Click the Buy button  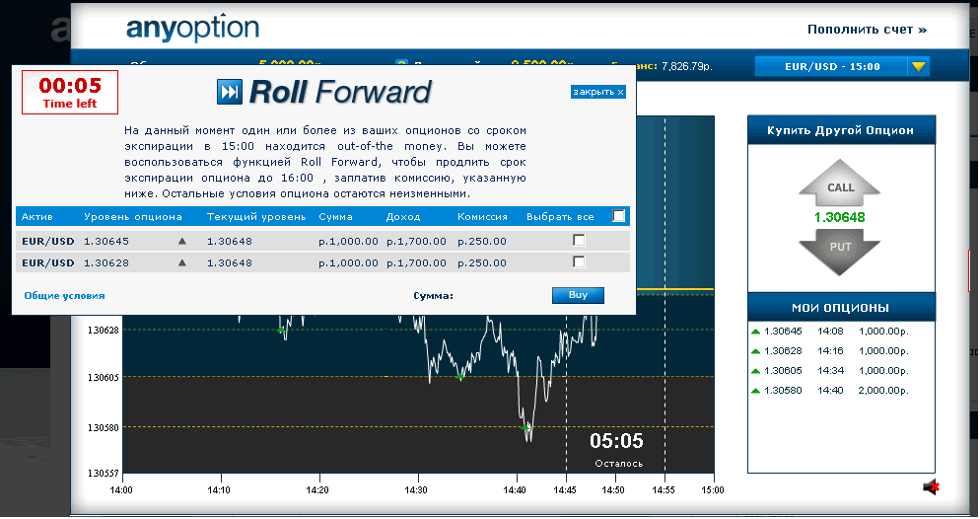(x=578, y=295)
